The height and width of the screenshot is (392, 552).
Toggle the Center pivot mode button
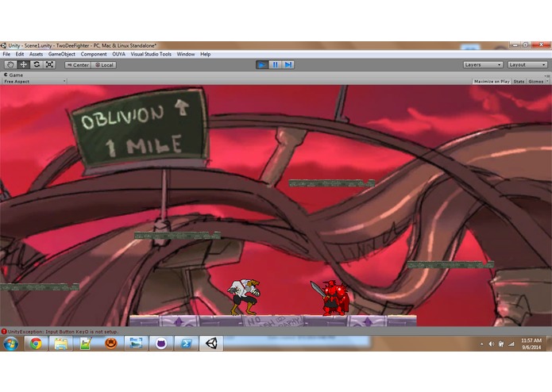point(78,65)
